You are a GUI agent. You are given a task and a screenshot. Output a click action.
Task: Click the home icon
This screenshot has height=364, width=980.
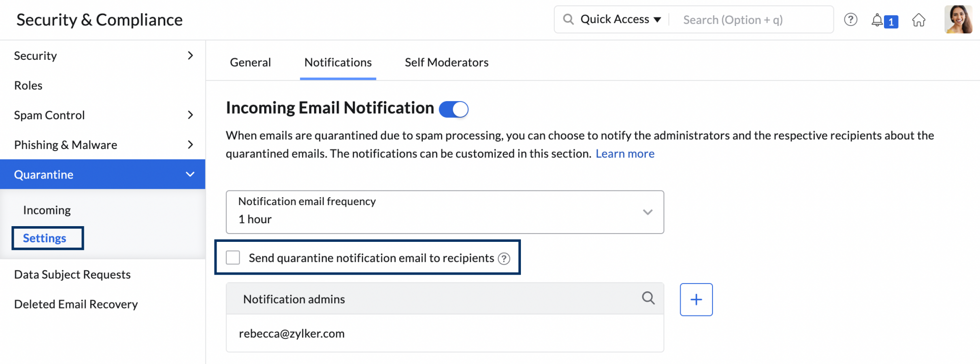[919, 20]
